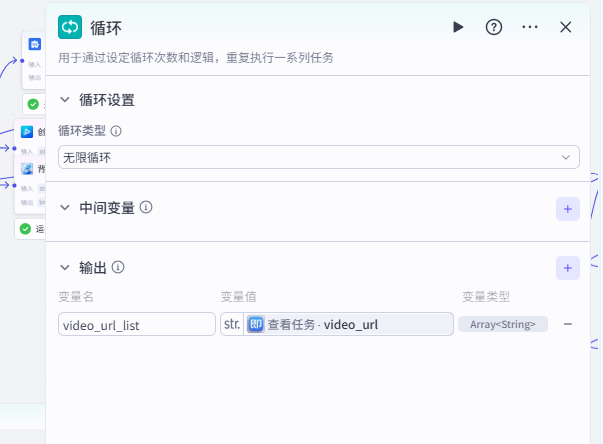Open the more options ellipsis menu
This screenshot has height=444, width=603.
(x=530, y=27)
